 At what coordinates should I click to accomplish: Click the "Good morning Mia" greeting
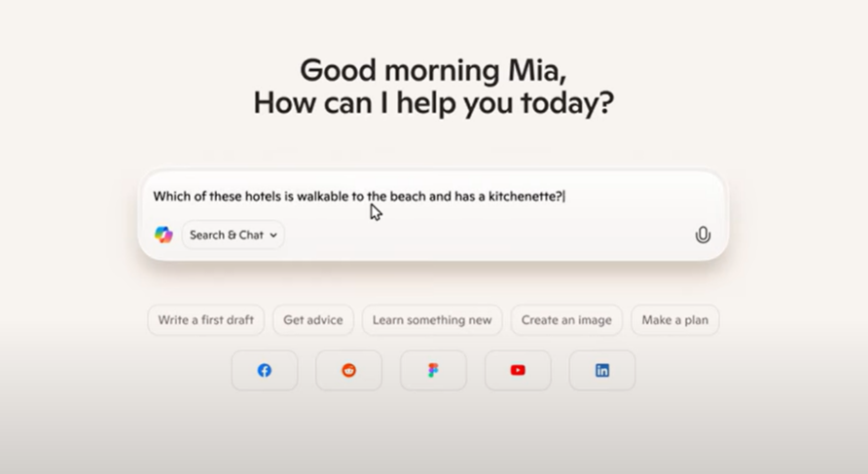[433, 71]
